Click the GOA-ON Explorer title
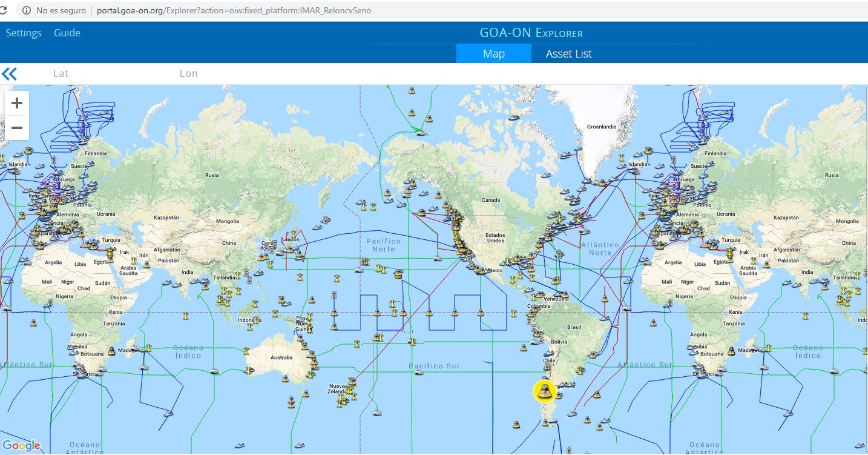 tap(531, 33)
